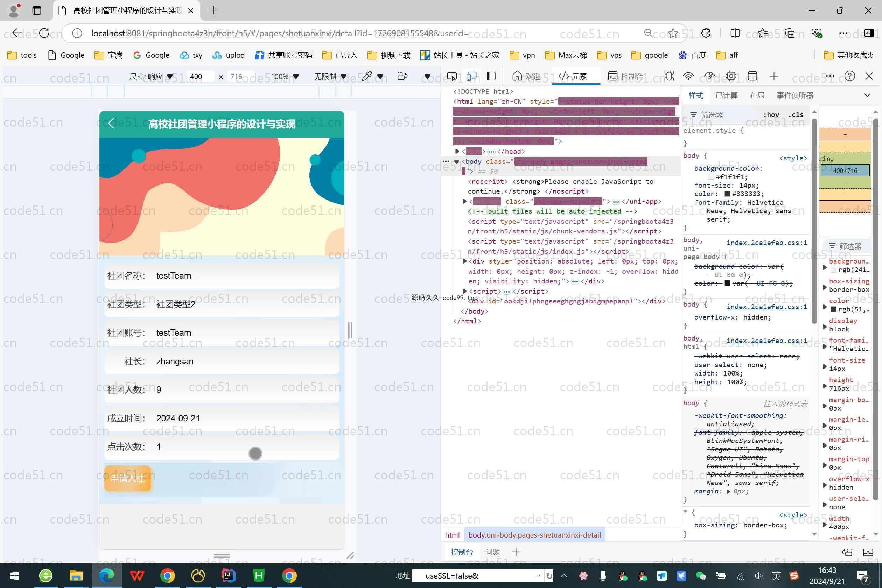Open browser settings ellipsis menu
Image resolution: width=882 pixels, height=588 pixels.
[x=843, y=33]
